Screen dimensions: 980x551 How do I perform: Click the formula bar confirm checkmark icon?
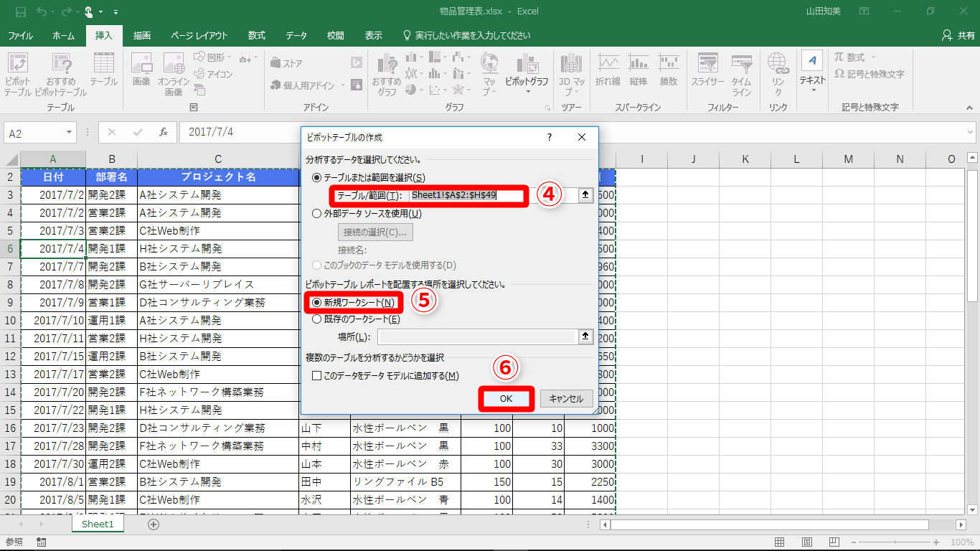pos(138,132)
